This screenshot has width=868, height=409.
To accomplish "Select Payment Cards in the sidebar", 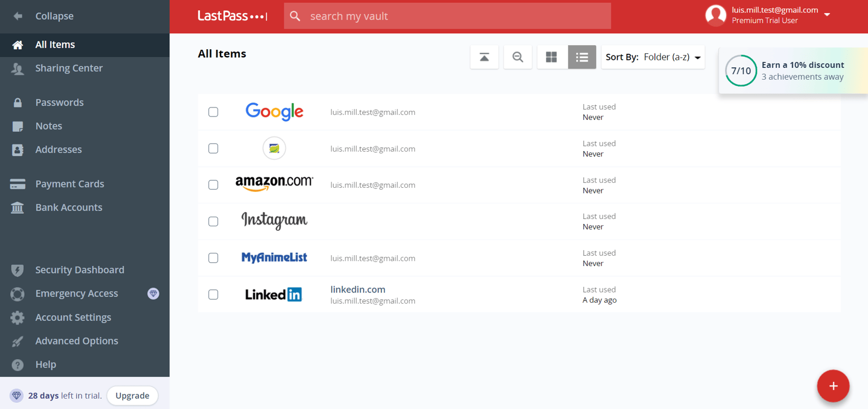I will [70, 183].
